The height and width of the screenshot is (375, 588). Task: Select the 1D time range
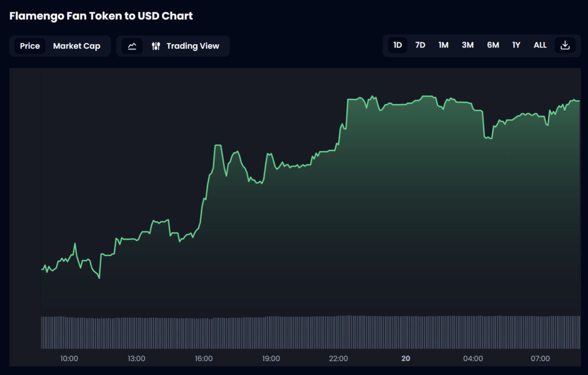[x=397, y=45]
